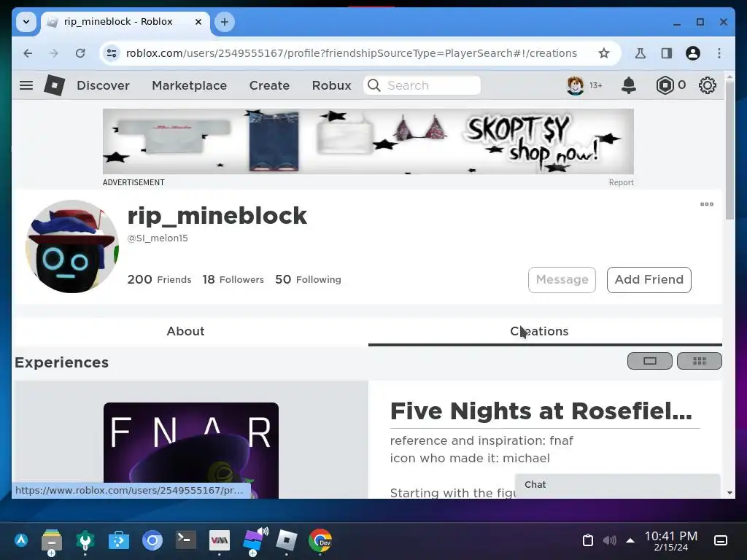
Task: Open the Chrome three-dot menu
Action: point(719,53)
